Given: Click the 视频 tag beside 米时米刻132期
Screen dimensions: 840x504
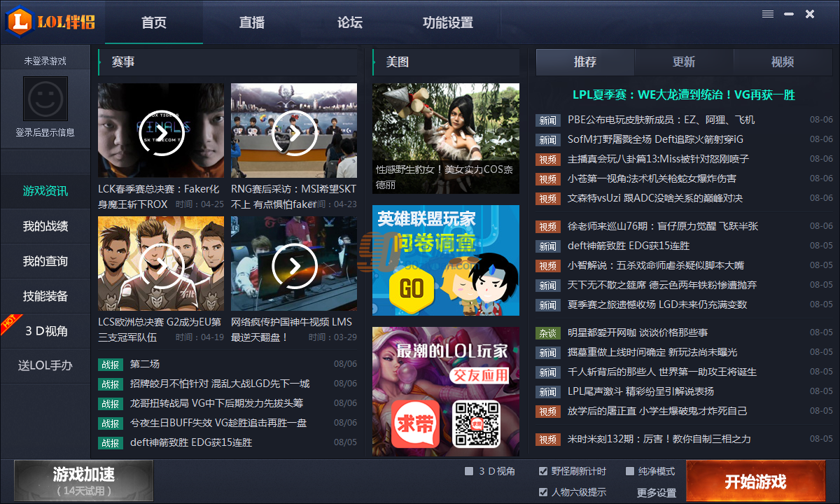Looking at the screenshot, I should coord(548,440).
